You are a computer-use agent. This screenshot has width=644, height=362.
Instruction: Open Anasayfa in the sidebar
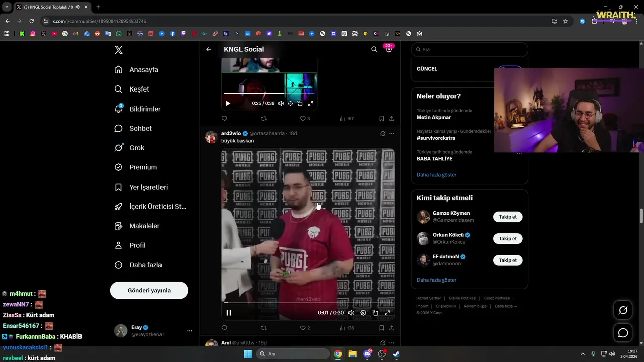(x=136, y=70)
